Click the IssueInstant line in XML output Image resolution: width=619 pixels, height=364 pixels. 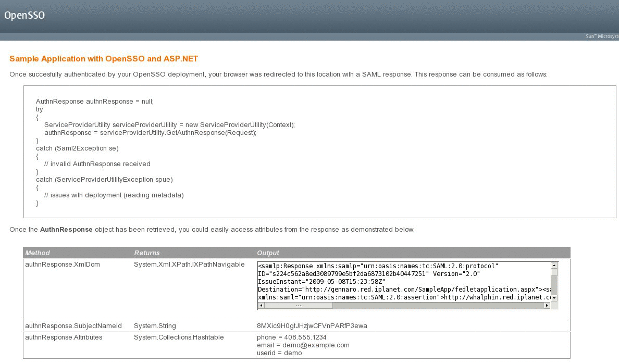coord(321,282)
